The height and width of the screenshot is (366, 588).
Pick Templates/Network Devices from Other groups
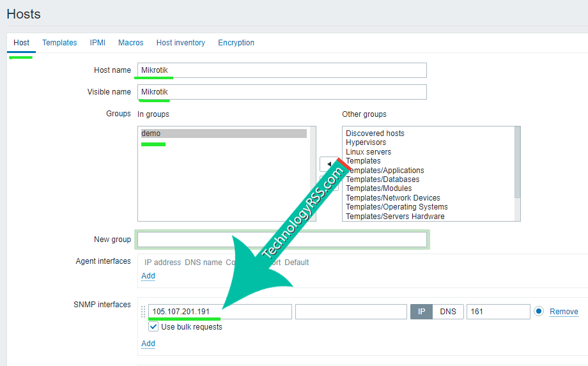tap(392, 198)
